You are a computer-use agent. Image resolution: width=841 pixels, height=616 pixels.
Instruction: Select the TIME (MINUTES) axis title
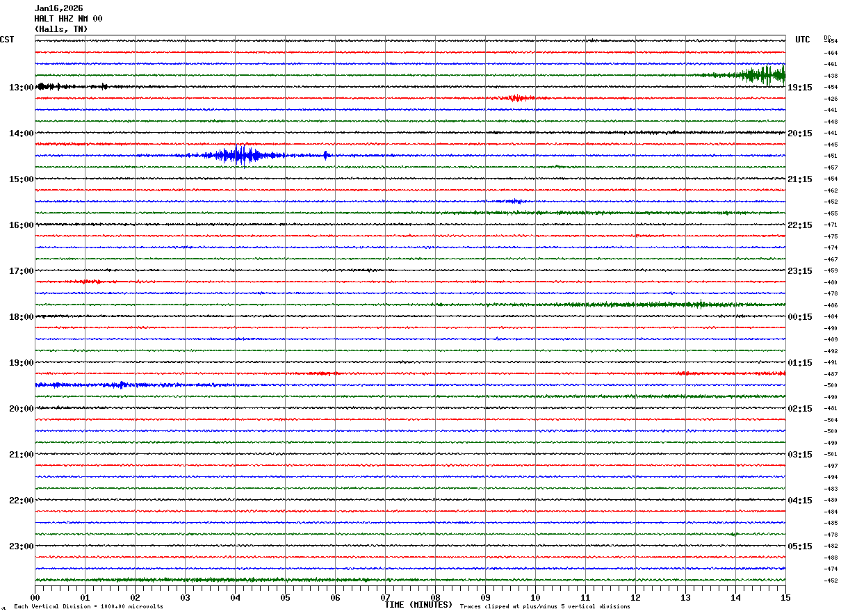click(x=418, y=605)
